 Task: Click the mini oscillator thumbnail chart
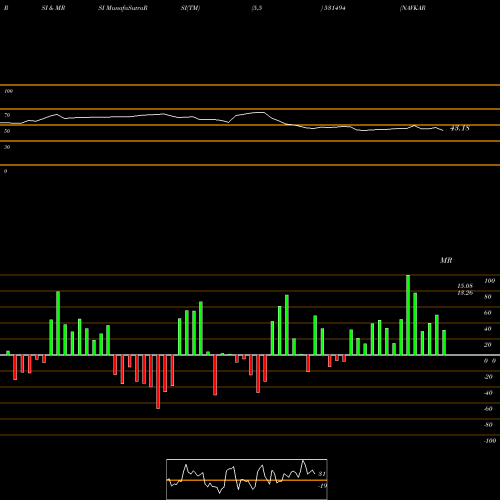tap(247, 479)
